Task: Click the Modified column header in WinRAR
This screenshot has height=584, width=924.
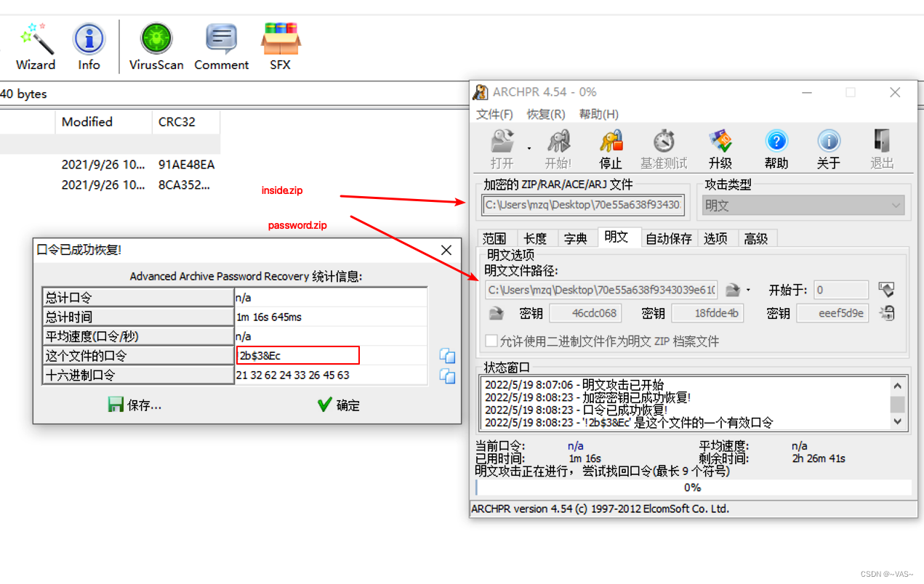Action: tap(103, 122)
